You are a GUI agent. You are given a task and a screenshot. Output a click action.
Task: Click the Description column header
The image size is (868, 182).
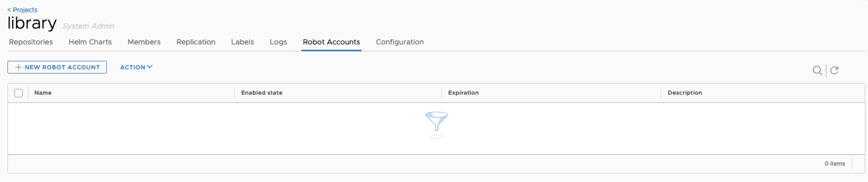pyautogui.click(x=685, y=93)
